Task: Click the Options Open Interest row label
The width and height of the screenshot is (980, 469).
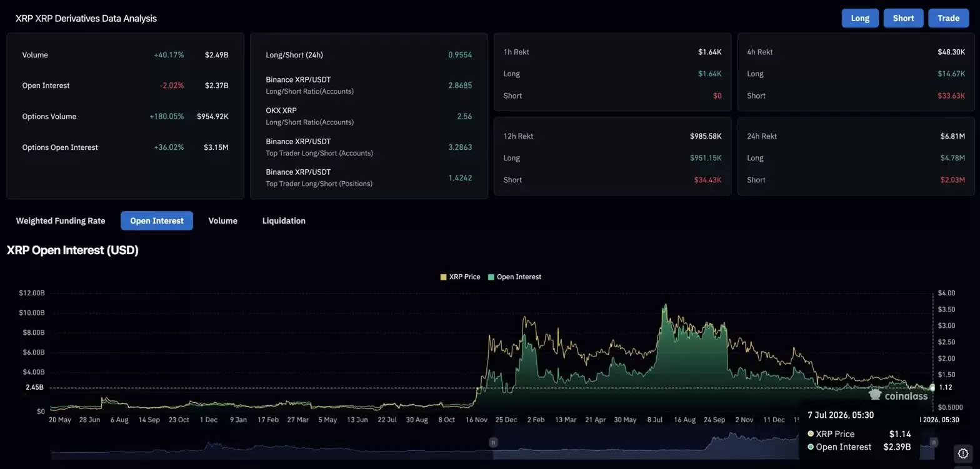Action: pos(60,147)
